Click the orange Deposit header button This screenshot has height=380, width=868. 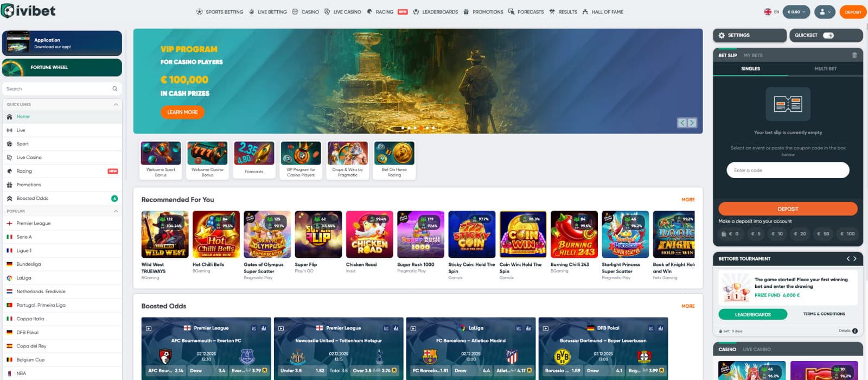pyautogui.click(x=853, y=12)
